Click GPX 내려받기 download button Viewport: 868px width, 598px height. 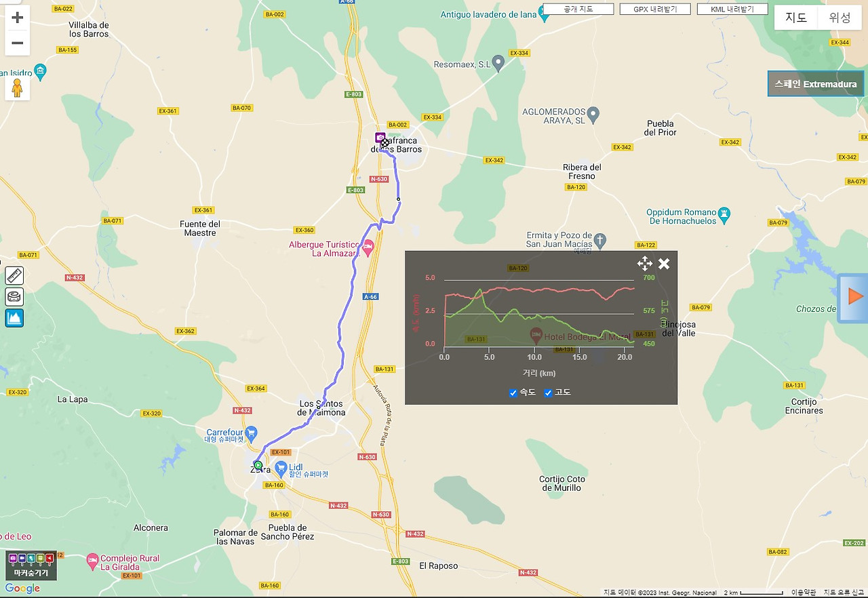(x=655, y=9)
